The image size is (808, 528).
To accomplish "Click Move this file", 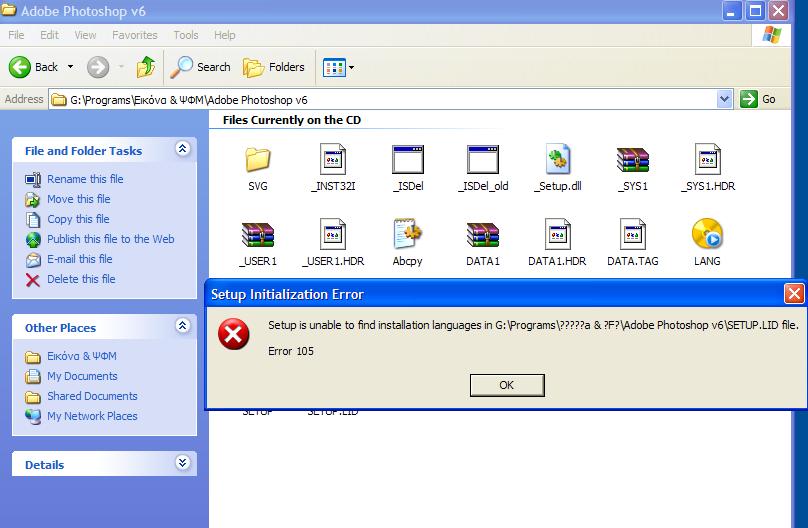I will click(x=79, y=199).
